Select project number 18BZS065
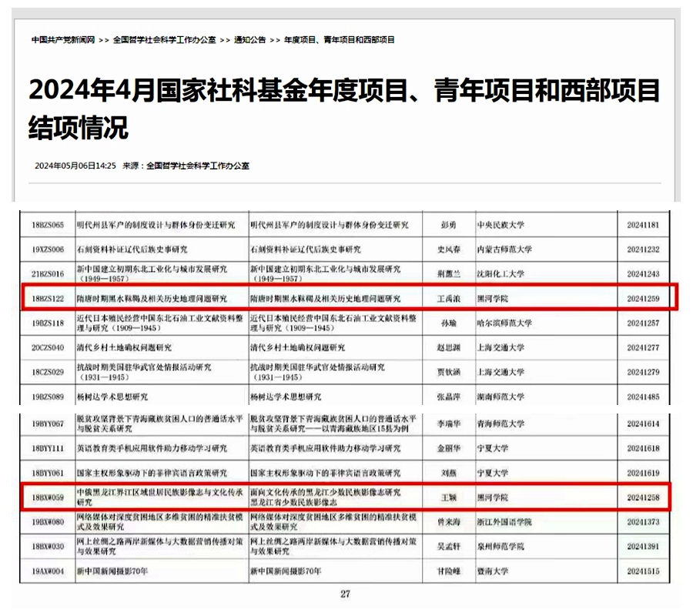 (48, 225)
